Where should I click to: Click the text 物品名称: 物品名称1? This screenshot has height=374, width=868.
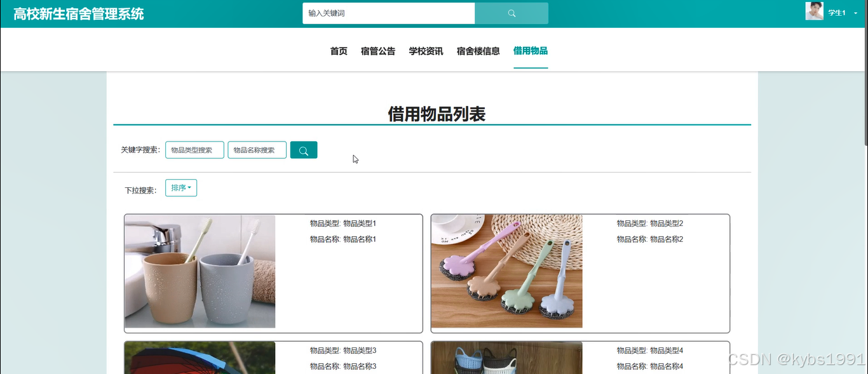pos(343,239)
